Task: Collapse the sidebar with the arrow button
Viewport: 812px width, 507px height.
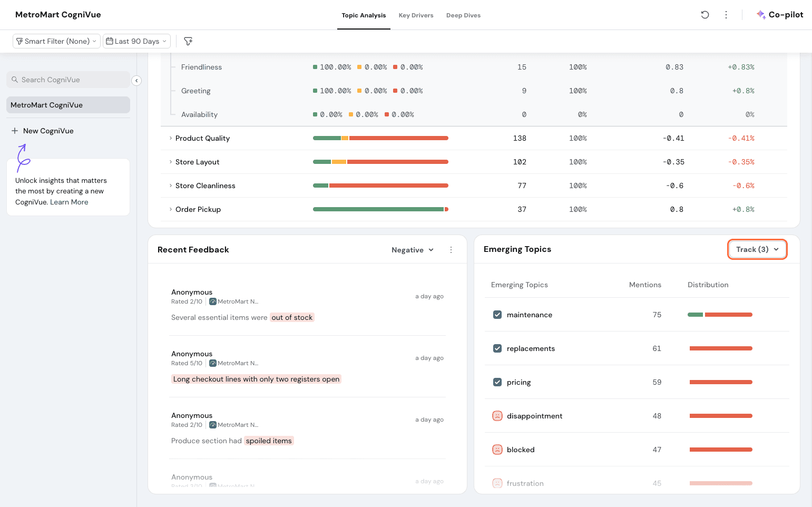Action: click(136, 81)
